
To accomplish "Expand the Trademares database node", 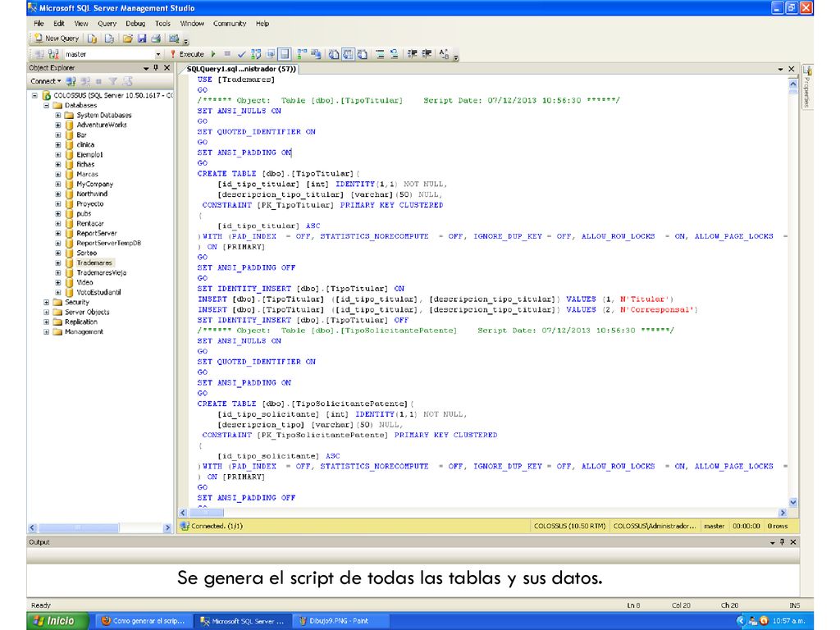I will (58, 263).
